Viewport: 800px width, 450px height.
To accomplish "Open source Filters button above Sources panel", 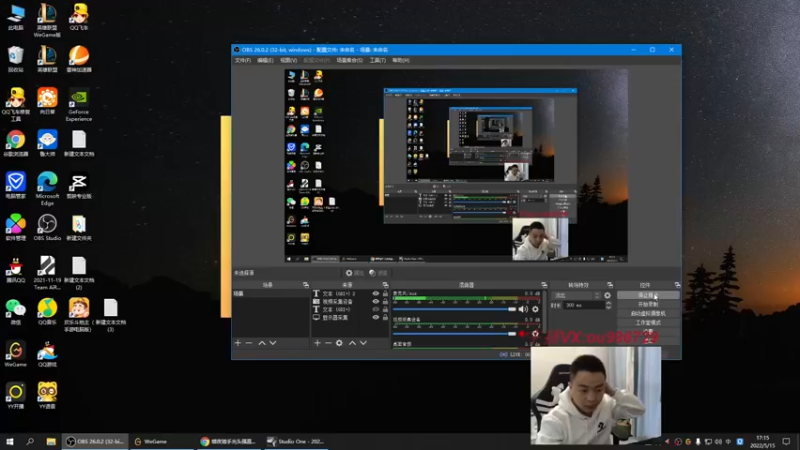I will tap(379, 273).
